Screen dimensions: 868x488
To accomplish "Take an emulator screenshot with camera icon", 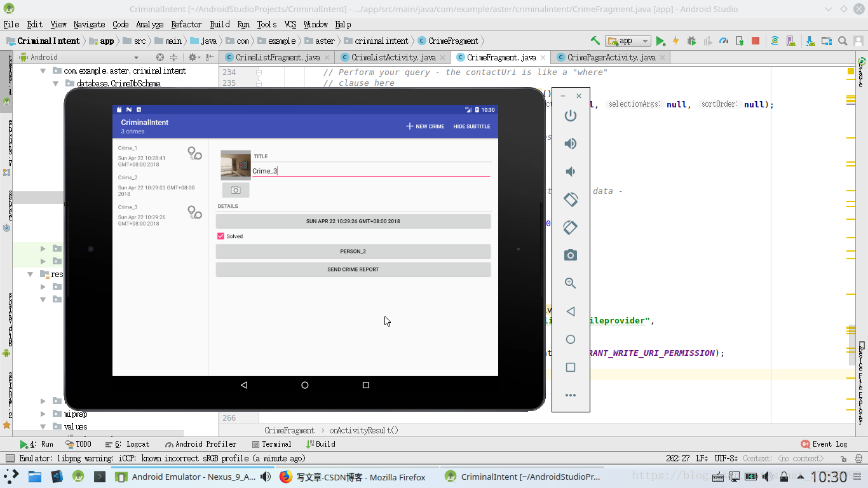I will (x=571, y=255).
